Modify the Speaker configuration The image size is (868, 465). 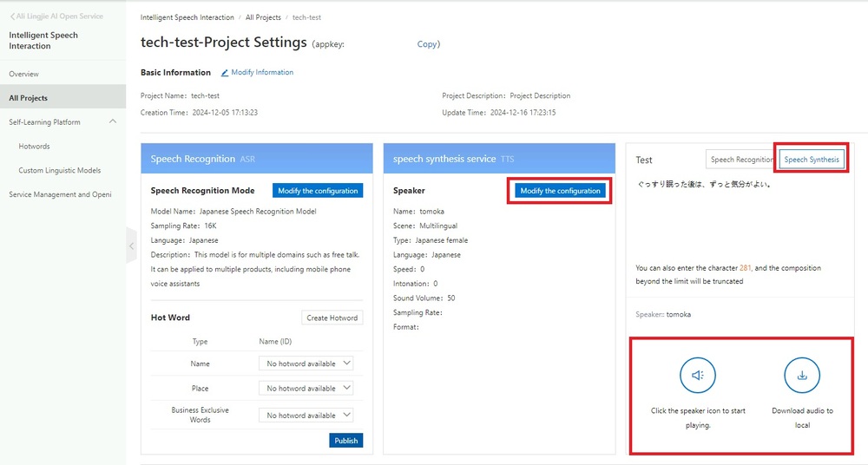[x=560, y=191]
